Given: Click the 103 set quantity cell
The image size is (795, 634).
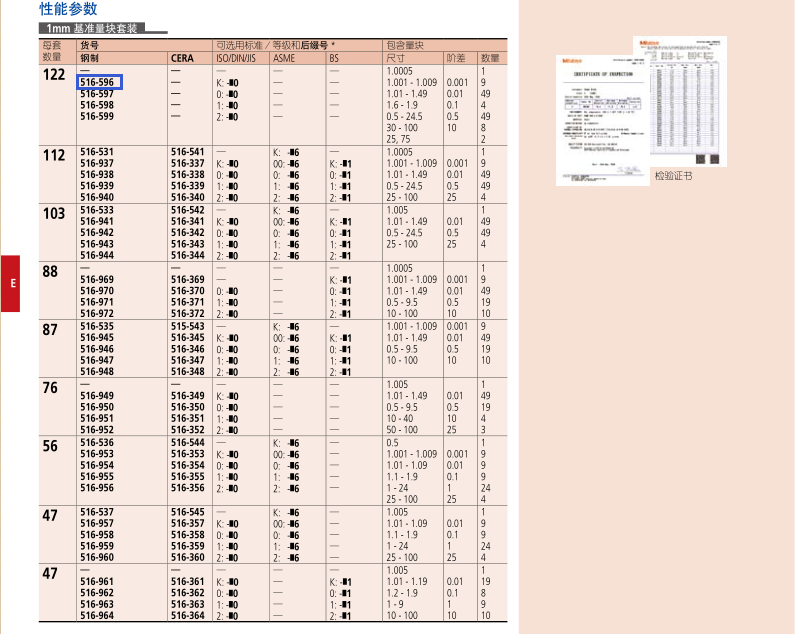Looking at the screenshot, I should click(54, 214).
